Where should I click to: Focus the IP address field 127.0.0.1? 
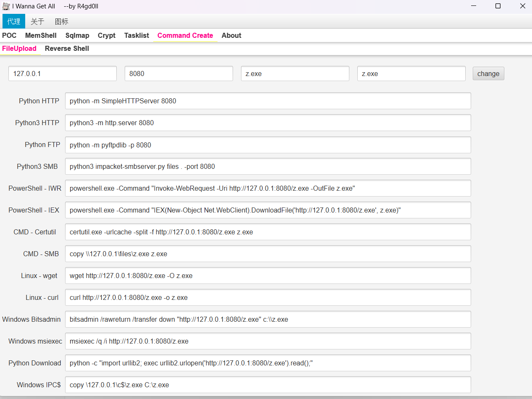pyautogui.click(x=63, y=73)
